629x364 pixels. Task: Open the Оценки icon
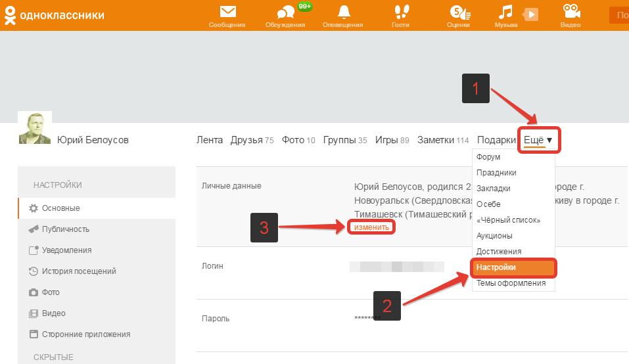[x=459, y=12]
